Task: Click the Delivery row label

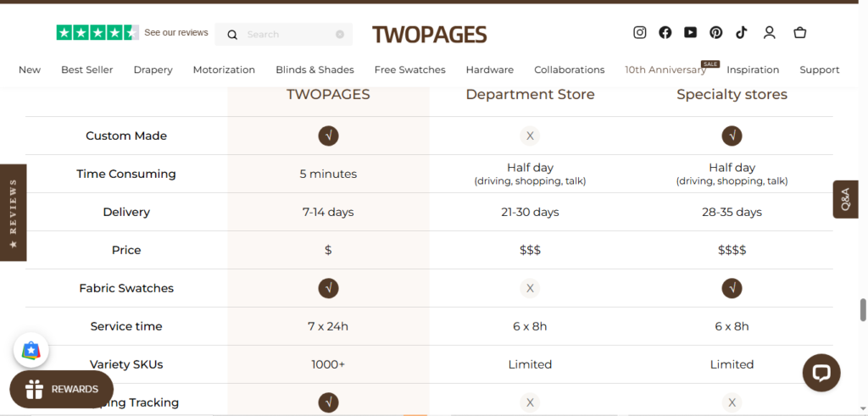Action: point(126,212)
